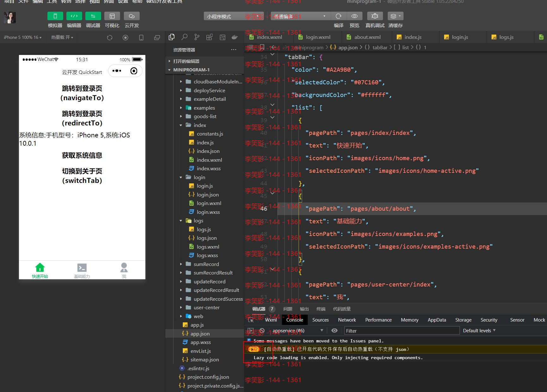
Task: Open the visualization (可视化) panel
Action: [112, 16]
